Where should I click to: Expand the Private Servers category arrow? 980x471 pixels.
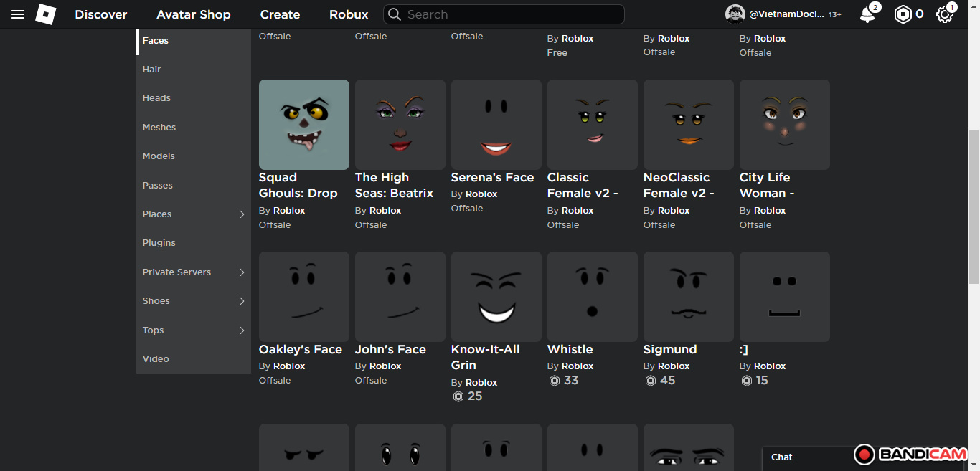[x=242, y=272]
